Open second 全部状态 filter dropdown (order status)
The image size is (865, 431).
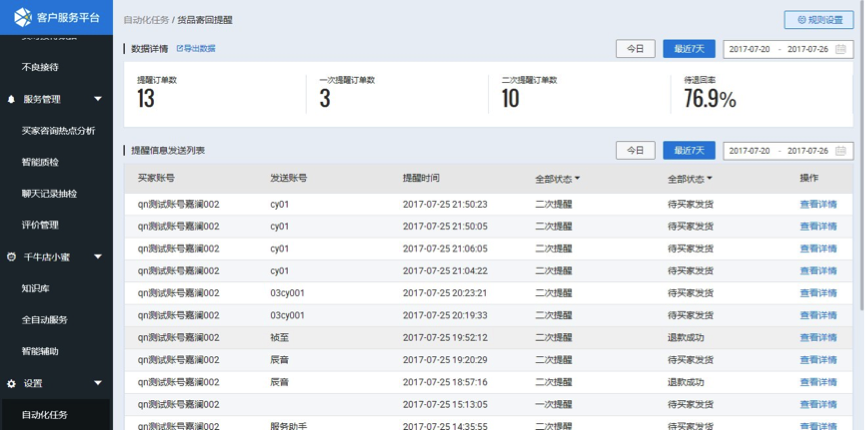pyautogui.click(x=690, y=178)
